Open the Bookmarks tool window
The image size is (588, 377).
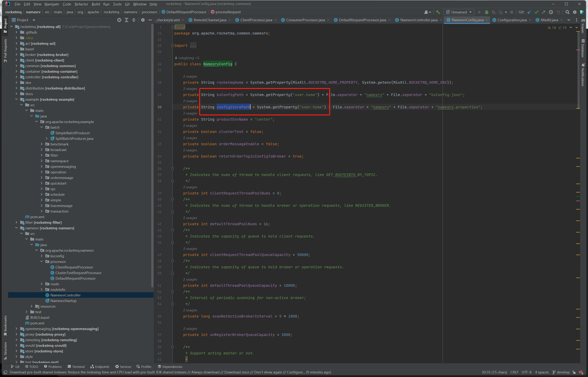(x=5, y=326)
